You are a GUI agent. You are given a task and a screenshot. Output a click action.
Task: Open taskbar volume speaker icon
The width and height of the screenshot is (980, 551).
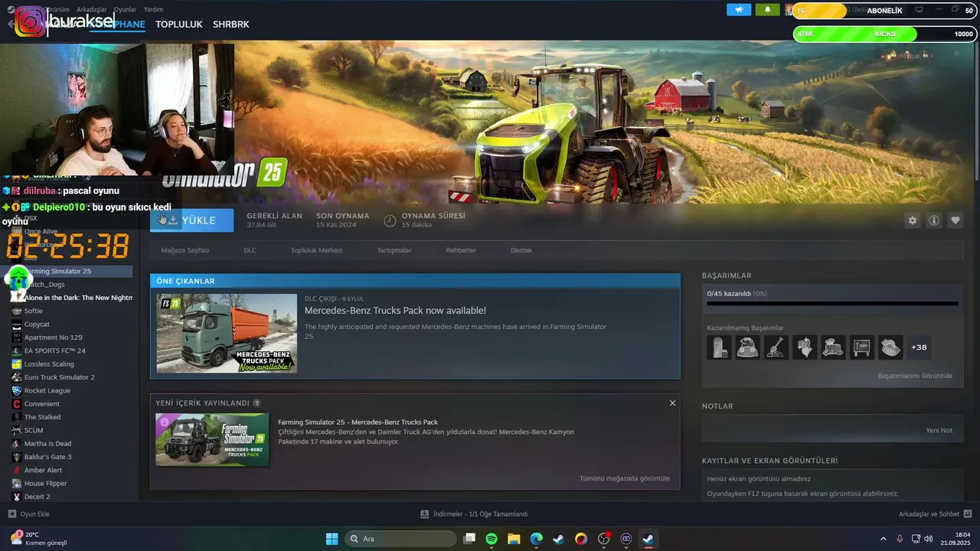929,539
